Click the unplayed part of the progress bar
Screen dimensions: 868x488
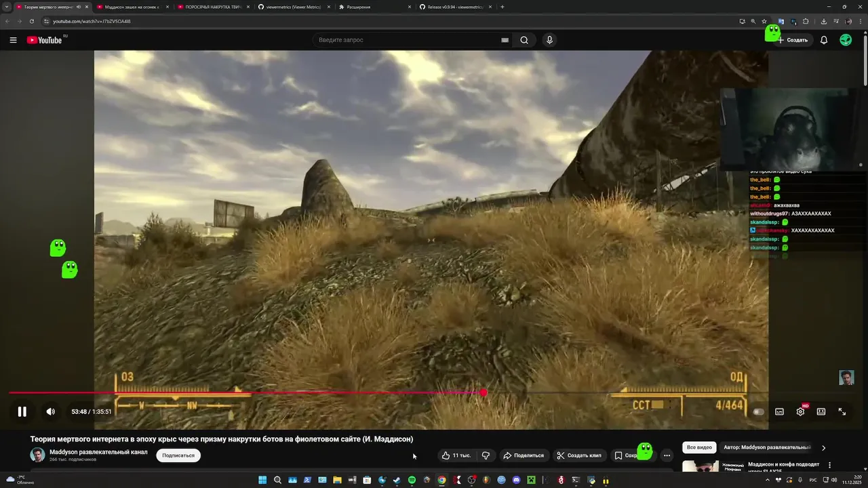[x=671, y=392]
